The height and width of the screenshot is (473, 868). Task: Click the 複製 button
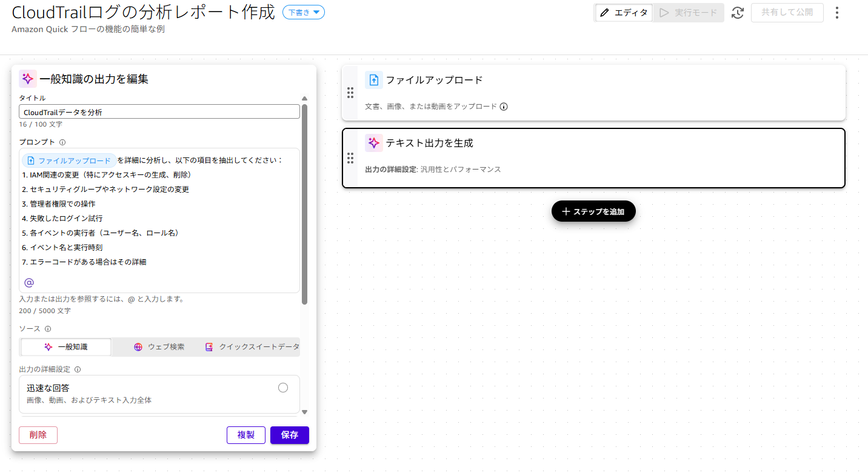245,435
